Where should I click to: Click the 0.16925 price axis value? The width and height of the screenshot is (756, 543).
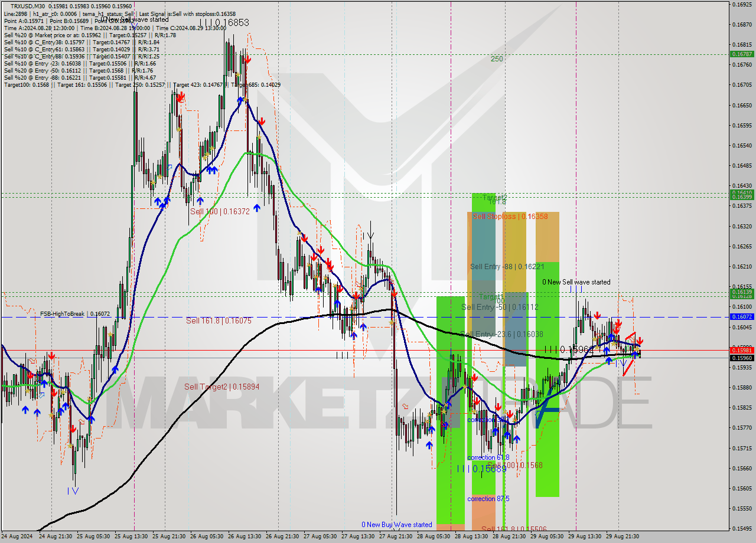[x=742, y=4]
